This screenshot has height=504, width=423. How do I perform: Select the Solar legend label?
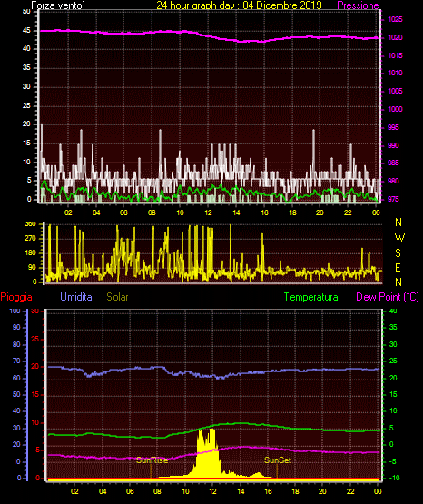pos(117,297)
